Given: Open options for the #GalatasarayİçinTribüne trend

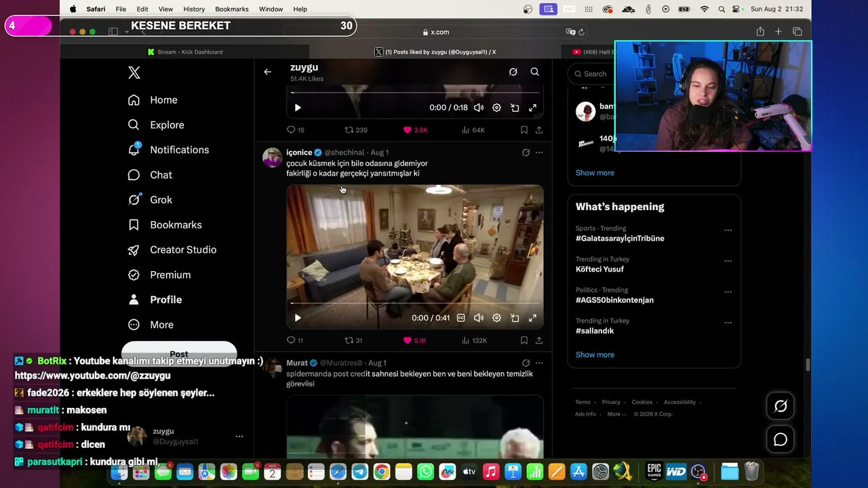Looking at the screenshot, I should 728,230.
